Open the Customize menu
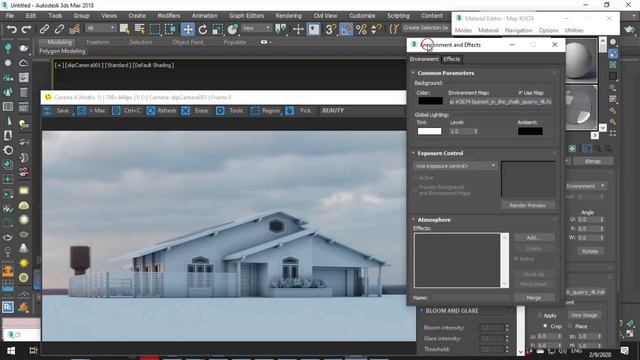640x360 pixels. click(x=362, y=16)
